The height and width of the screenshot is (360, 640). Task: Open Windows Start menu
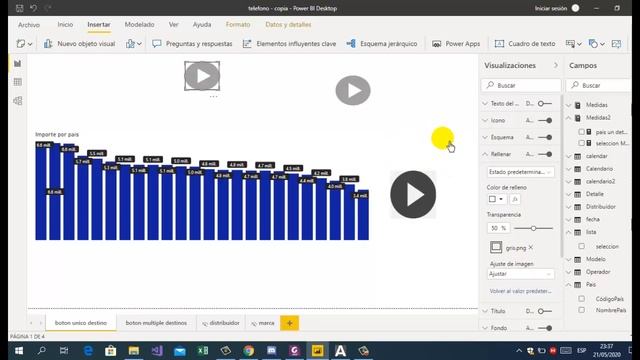(19, 351)
